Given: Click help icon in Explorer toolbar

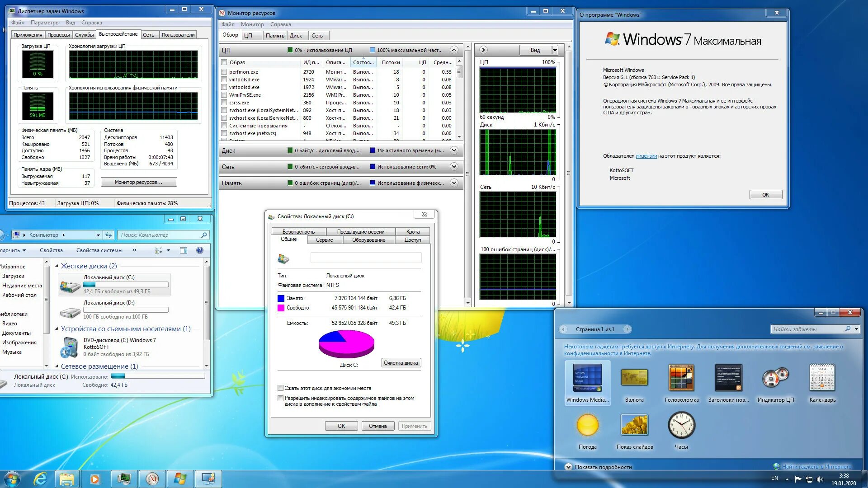Looking at the screenshot, I should [x=200, y=250].
